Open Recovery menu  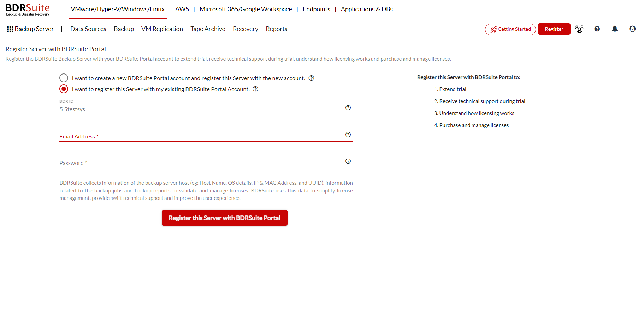pyautogui.click(x=246, y=29)
